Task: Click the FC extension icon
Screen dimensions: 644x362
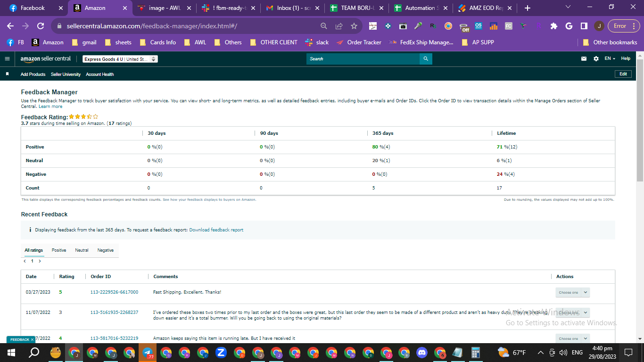Action: [x=509, y=26]
